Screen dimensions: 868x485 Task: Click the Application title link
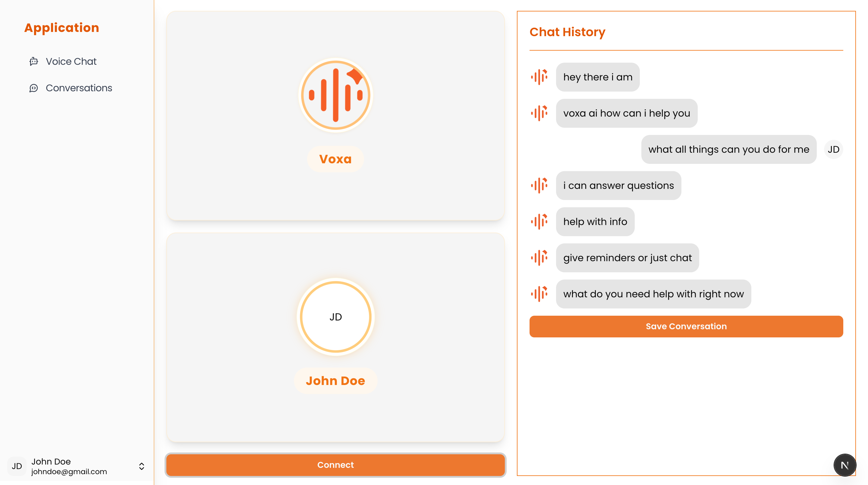[x=62, y=28]
